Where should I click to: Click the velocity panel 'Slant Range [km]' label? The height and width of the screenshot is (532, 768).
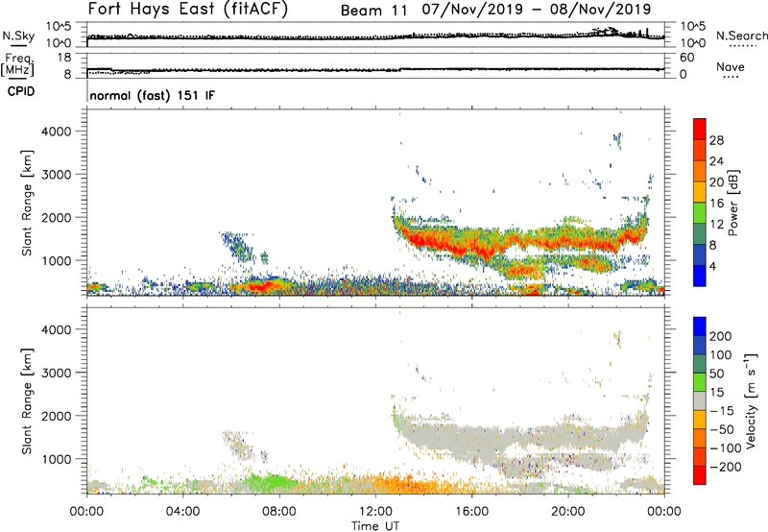coord(27,400)
